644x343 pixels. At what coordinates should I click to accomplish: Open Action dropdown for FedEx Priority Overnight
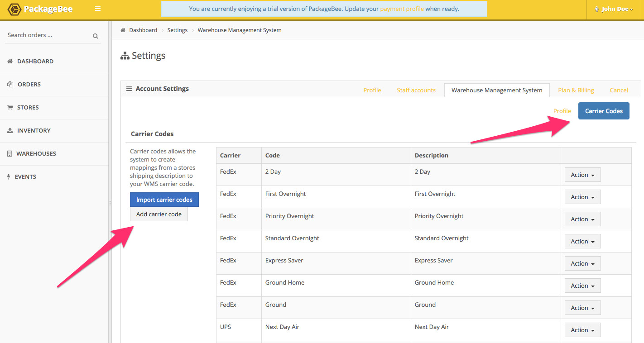coord(582,219)
